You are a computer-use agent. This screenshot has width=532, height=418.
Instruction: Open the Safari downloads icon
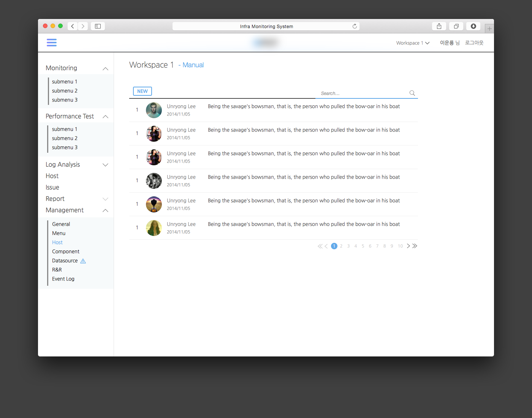pyautogui.click(x=473, y=26)
